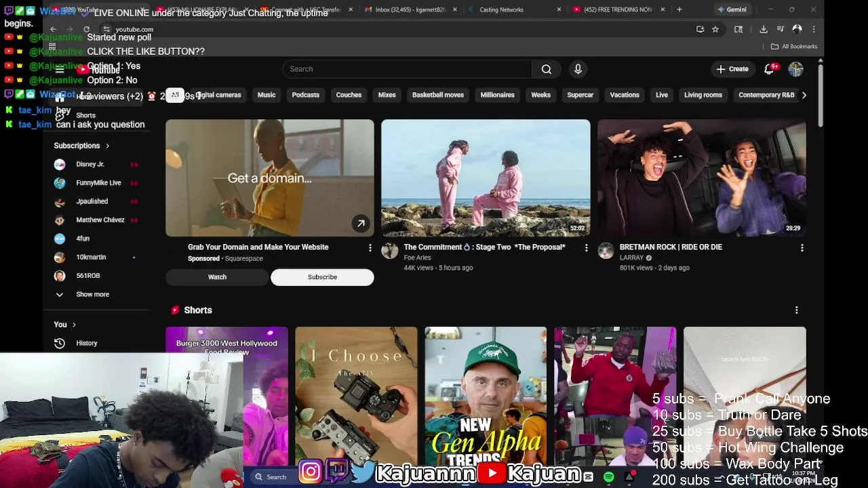The image size is (868, 488).
Task: Open Matthew Chávez subscription channel
Action: [x=100, y=220]
